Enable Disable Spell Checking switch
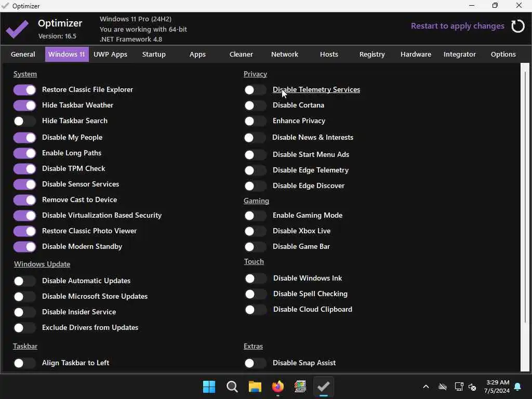The image size is (532, 399). tap(256, 294)
